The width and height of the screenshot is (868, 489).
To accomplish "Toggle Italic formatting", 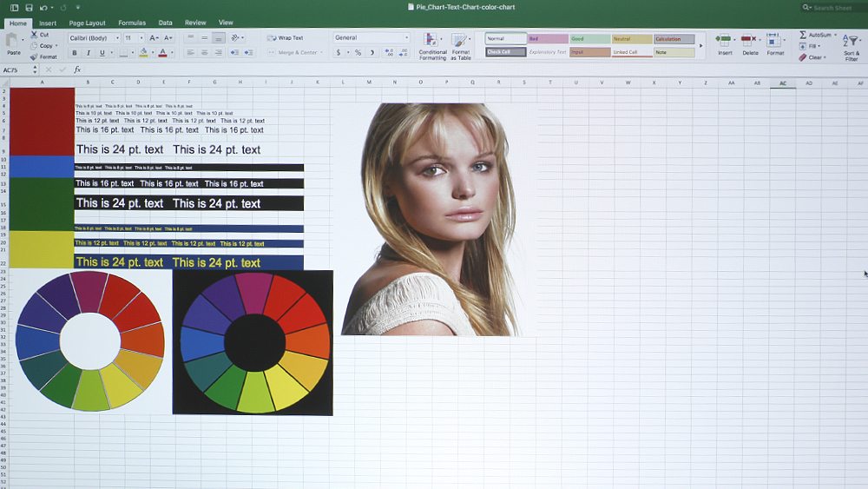I will pyautogui.click(x=88, y=53).
